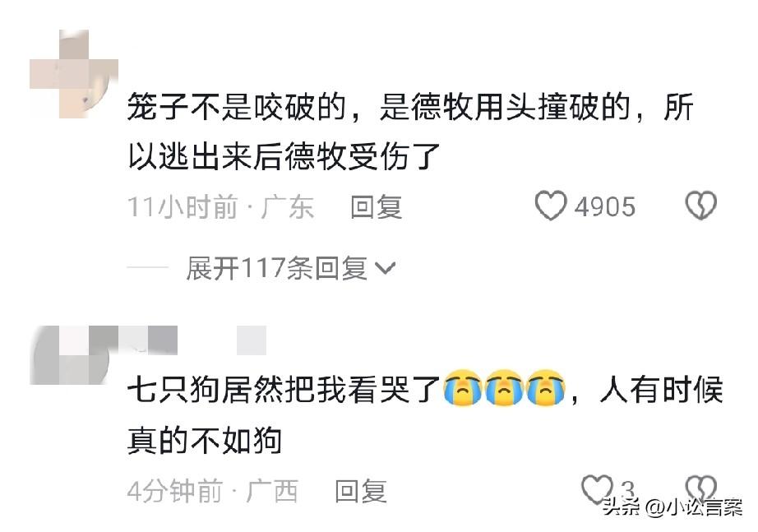Viewport: 758px width, 532px height.
Task: Open the second commenter's blurred avatar
Action: [74, 355]
